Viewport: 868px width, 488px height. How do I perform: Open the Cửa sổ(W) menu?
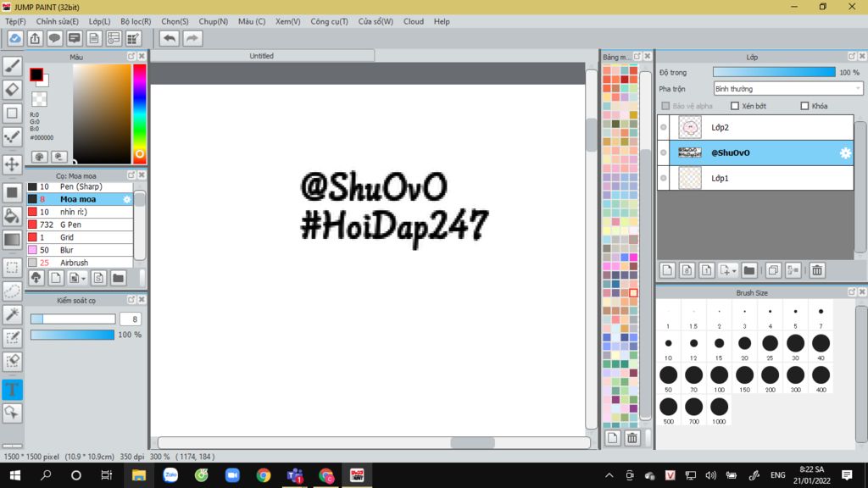(x=376, y=21)
